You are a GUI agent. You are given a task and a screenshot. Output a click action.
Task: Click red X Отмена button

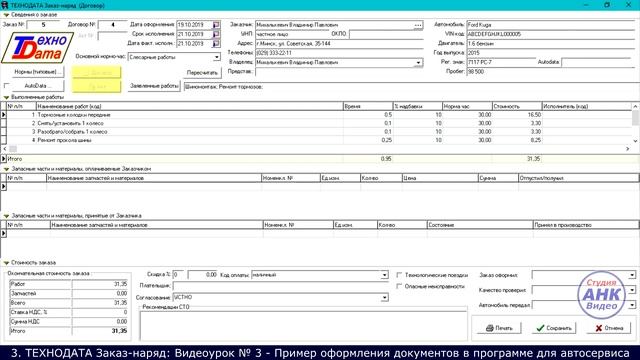pyautogui.click(x=609, y=328)
